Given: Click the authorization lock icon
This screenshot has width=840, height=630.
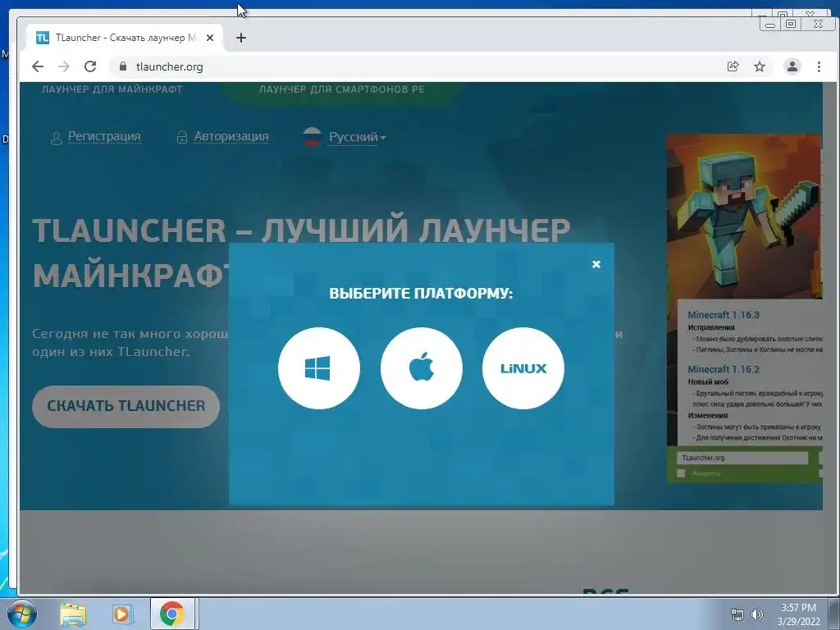Looking at the screenshot, I should (x=182, y=138).
